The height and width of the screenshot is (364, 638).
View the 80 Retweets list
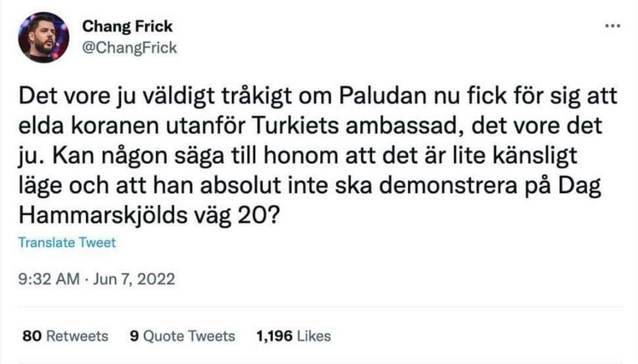pyautogui.click(x=65, y=337)
